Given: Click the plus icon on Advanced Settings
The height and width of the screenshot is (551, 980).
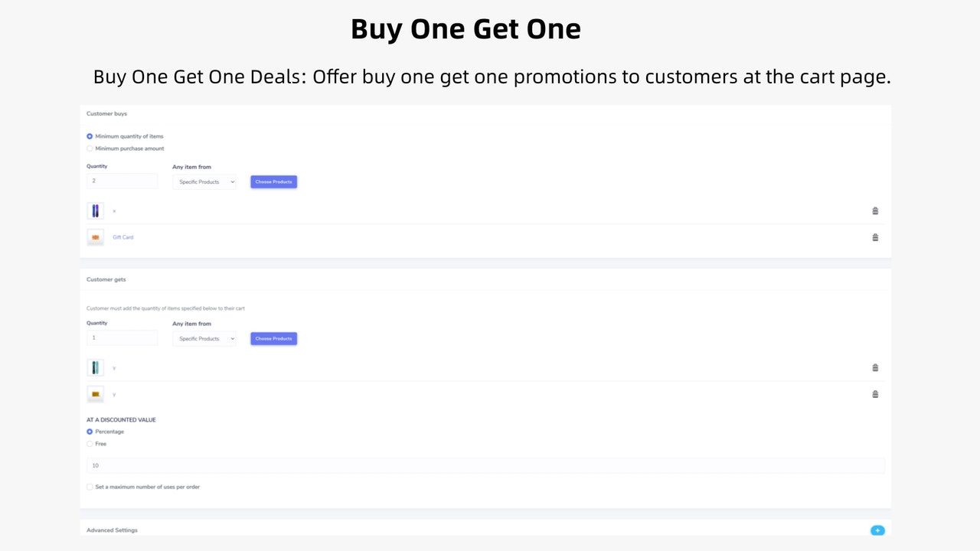Looking at the screenshot, I should tap(877, 530).
